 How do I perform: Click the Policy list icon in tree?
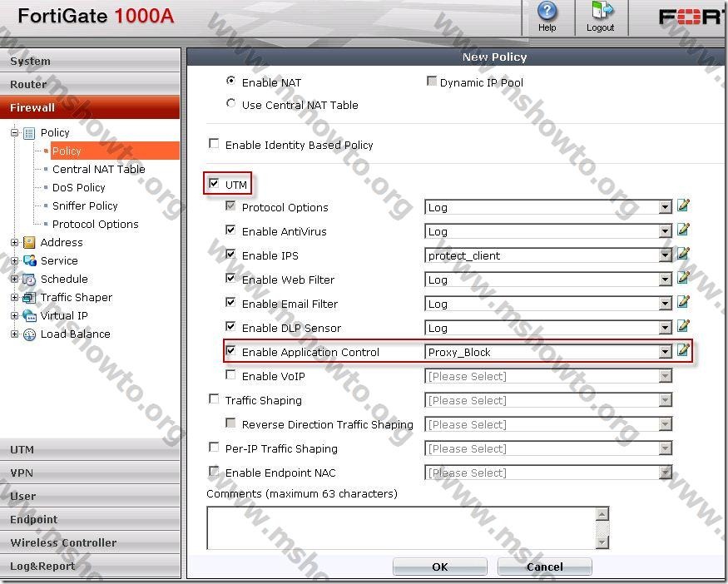click(x=29, y=133)
